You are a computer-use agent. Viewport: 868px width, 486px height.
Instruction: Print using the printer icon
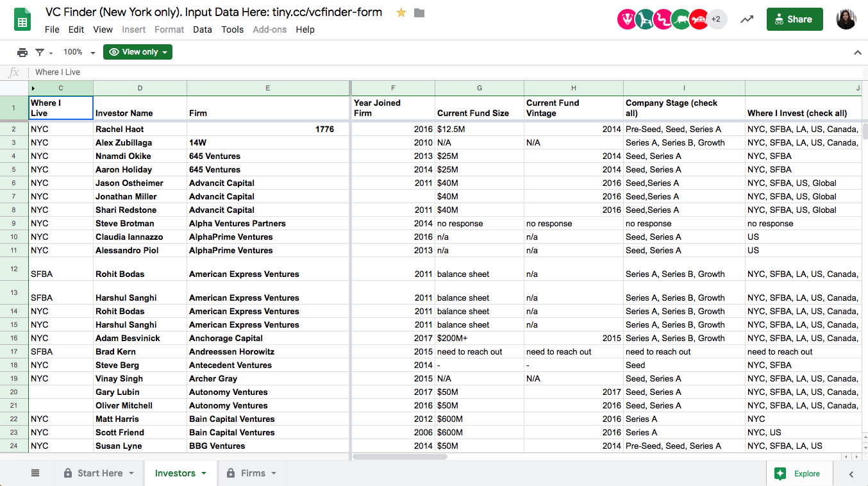coord(22,52)
